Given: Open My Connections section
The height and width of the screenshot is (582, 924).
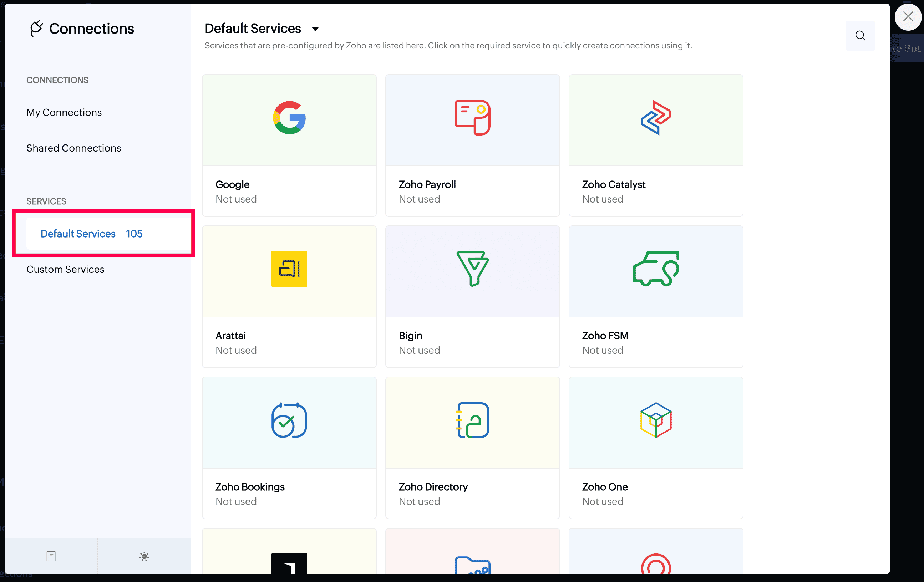Looking at the screenshot, I should pos(64,112).
